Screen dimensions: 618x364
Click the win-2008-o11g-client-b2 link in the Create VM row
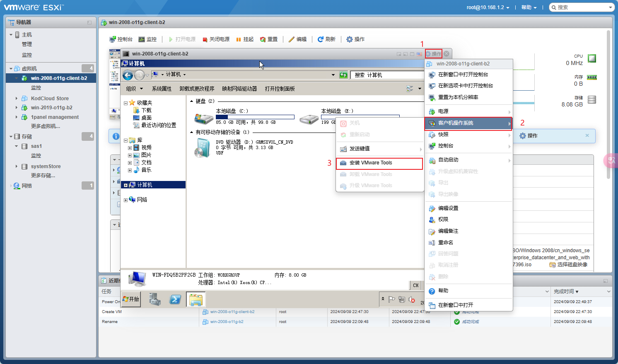click(232, 312)
